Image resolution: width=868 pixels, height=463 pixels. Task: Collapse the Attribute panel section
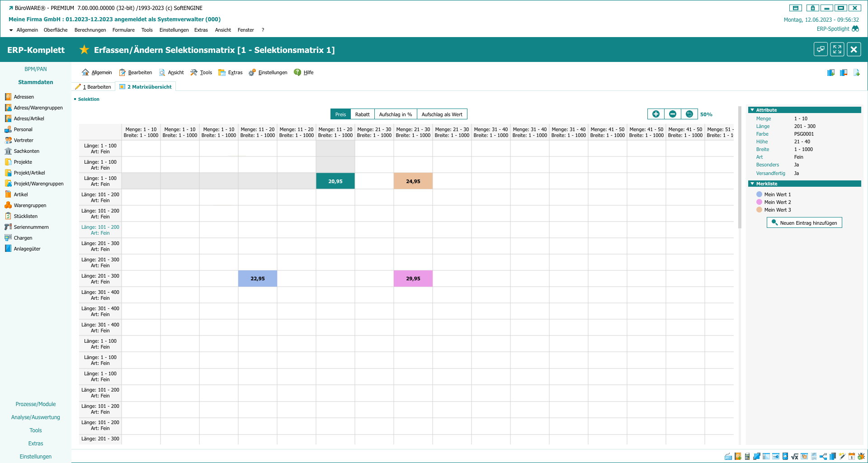coord(752,110)
